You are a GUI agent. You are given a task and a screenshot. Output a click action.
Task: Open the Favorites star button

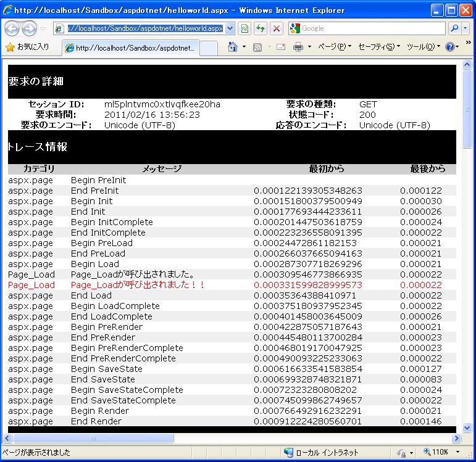tap(27, 47)
